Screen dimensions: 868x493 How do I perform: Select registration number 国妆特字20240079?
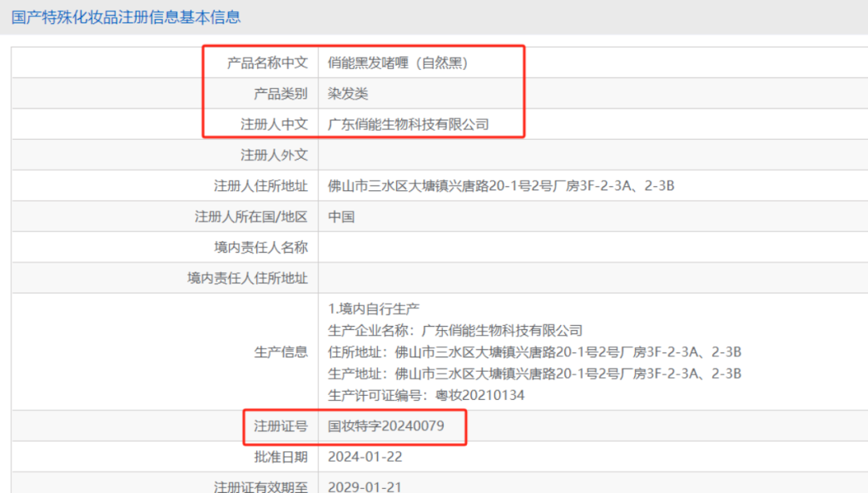(x=386, y=426)
